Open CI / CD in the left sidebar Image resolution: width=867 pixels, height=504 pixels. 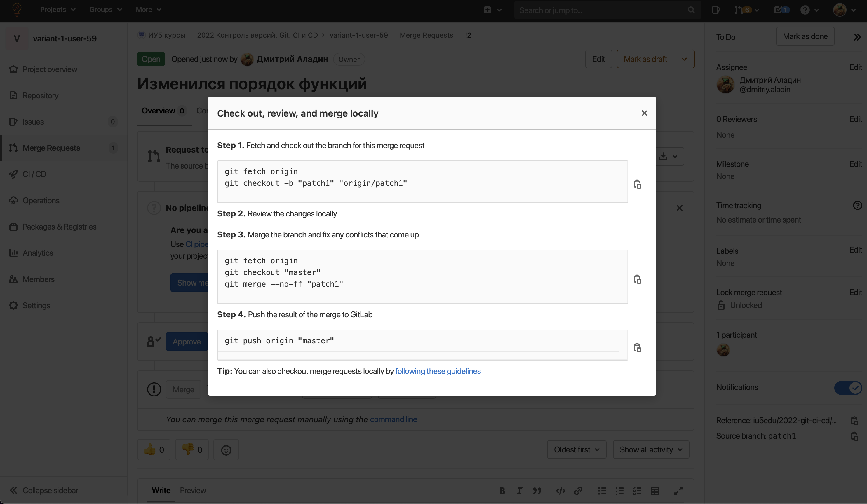pos(34,174)
